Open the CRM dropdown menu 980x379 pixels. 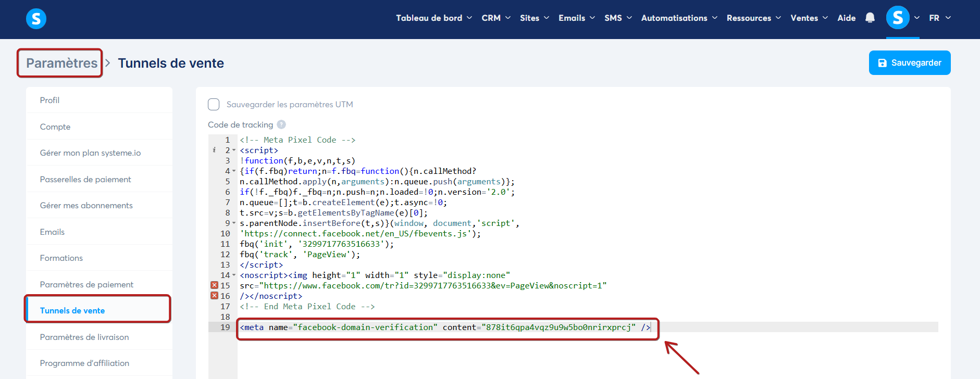(x=496, y=18)
